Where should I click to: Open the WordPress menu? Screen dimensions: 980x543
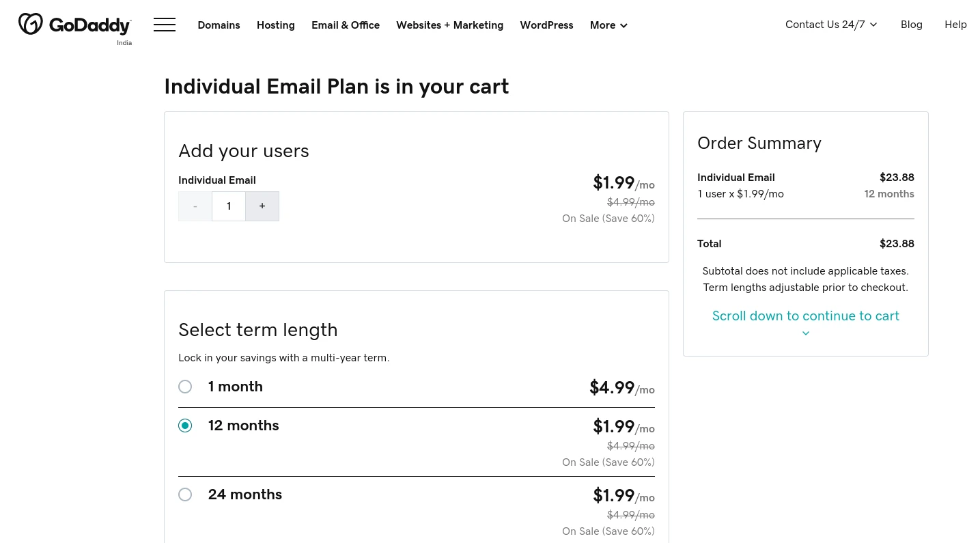pos(546,25)
